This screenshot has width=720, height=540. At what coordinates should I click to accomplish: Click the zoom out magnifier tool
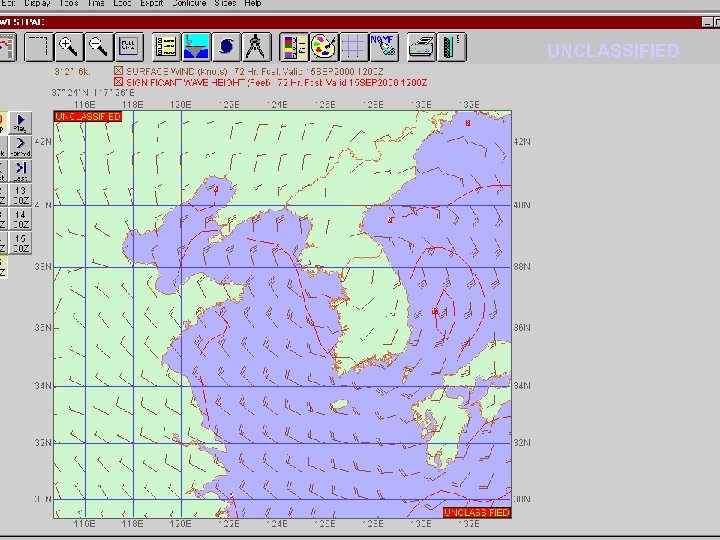tap(99, 47)
